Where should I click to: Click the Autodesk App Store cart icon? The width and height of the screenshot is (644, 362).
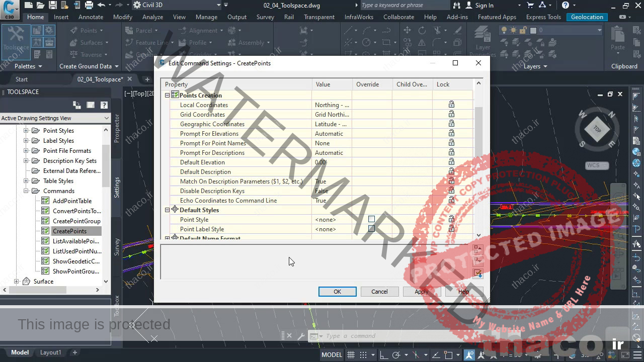(x=530, y=5)
